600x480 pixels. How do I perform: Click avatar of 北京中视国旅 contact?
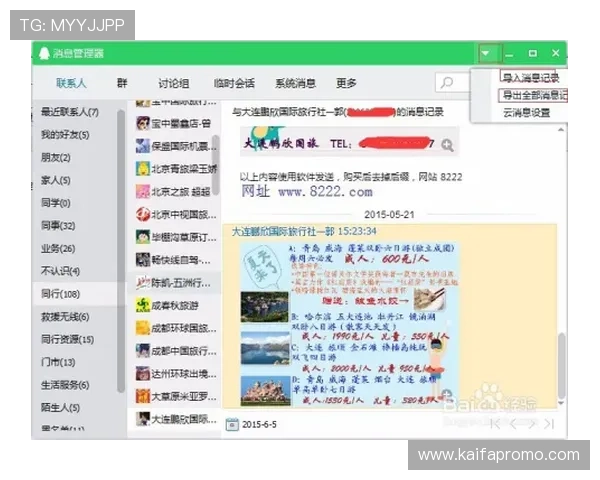tap(143, 214)
